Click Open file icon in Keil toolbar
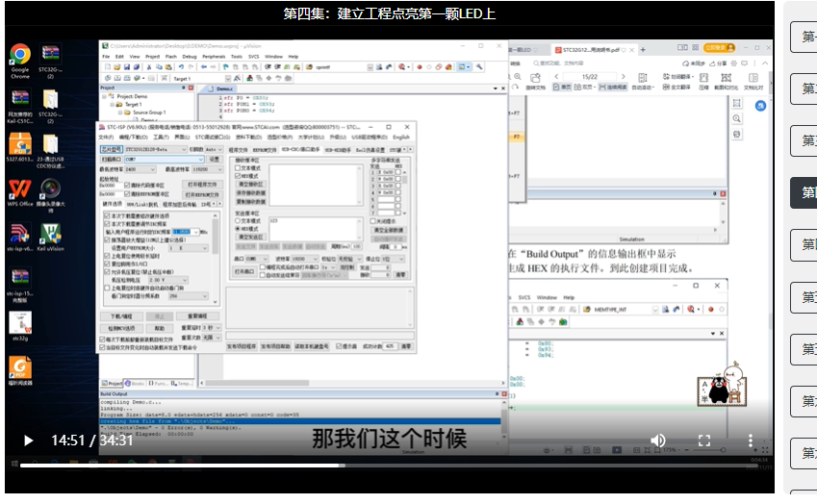Image resolution: width=817 pixels, height=504 pixels. click(x=117, y=67)
